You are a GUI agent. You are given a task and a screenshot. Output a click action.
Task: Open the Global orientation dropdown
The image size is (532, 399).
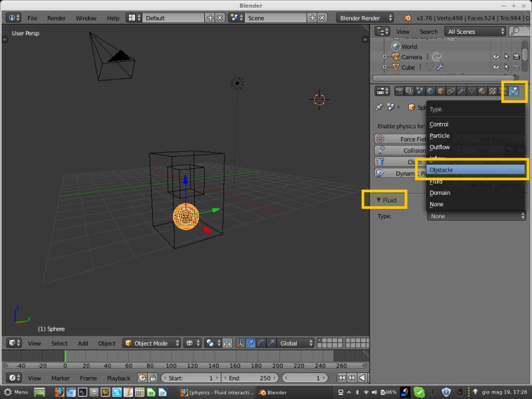coord(295,343)
